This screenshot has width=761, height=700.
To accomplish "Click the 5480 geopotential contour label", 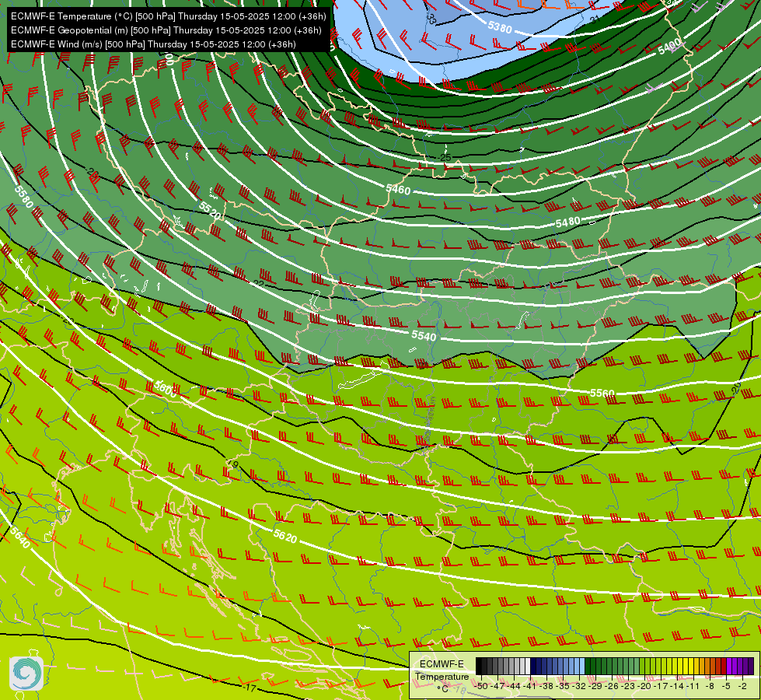I will click(x=568, y=222).
